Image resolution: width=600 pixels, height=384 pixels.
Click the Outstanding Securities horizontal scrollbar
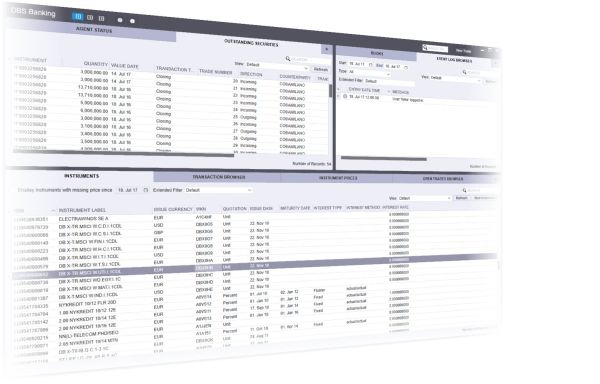point(123,153)
